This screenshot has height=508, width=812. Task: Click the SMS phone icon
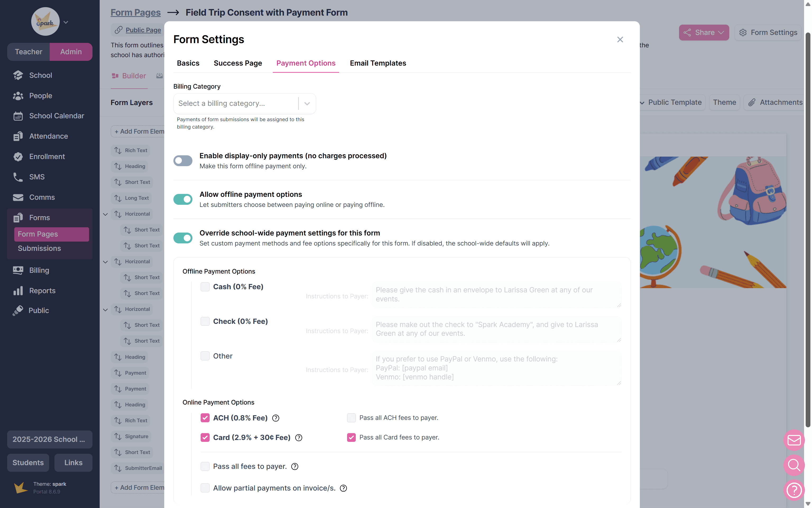(x=18, y=177)
